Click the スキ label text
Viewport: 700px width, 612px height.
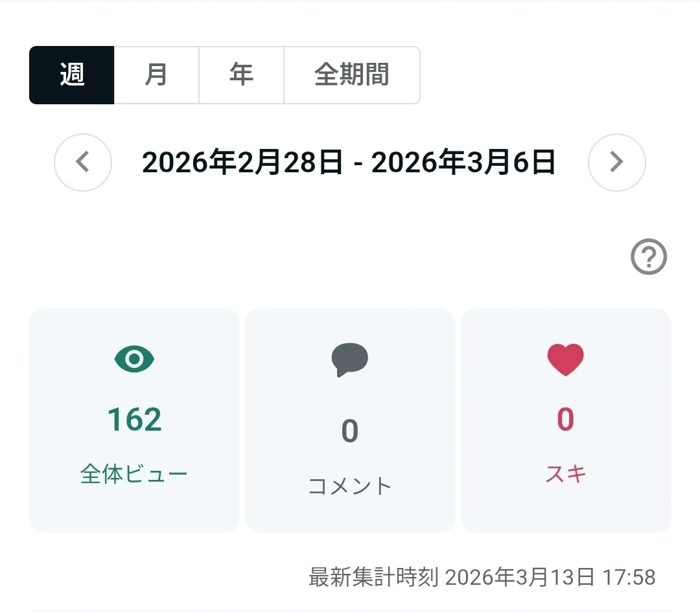566,473
